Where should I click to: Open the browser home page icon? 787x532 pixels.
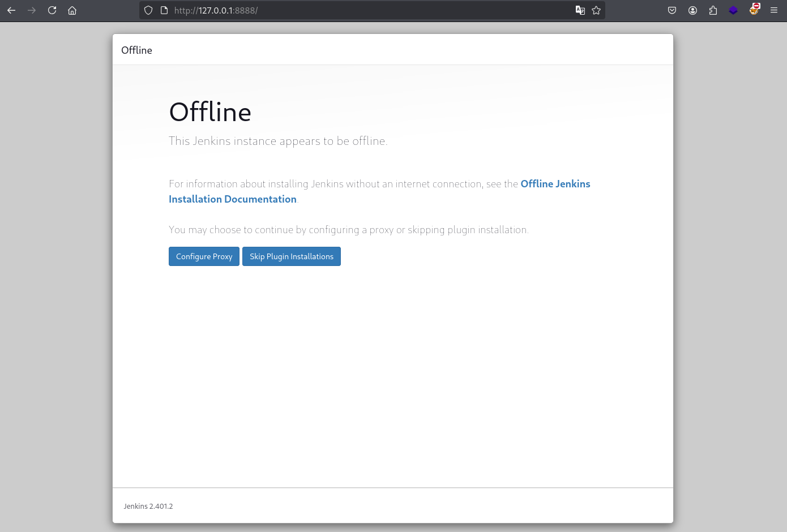point(72,10)
